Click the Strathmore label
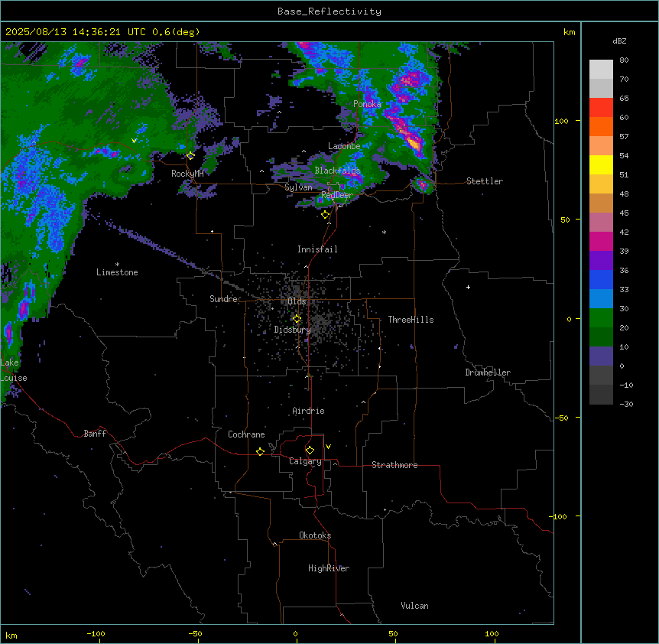This screenshot has height=644, width=659. [394, 465]
